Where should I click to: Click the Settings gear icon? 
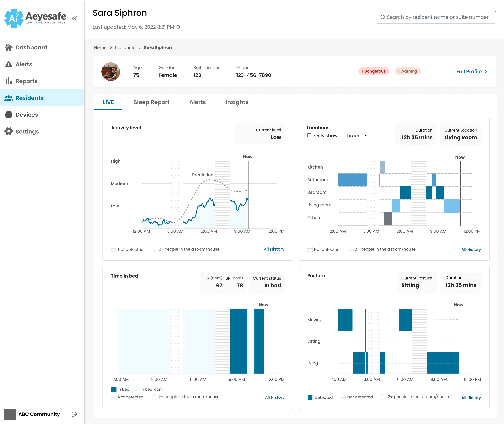pyautogui.click(x=9, y=131)
